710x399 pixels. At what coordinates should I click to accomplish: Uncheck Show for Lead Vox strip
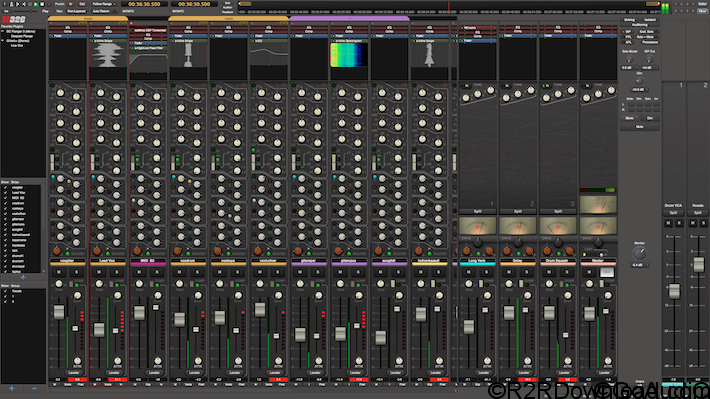coord(5,192)
